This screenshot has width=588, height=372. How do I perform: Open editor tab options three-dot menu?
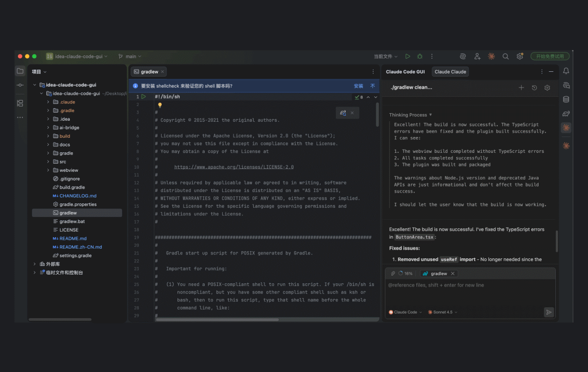(x=373, y=72)
